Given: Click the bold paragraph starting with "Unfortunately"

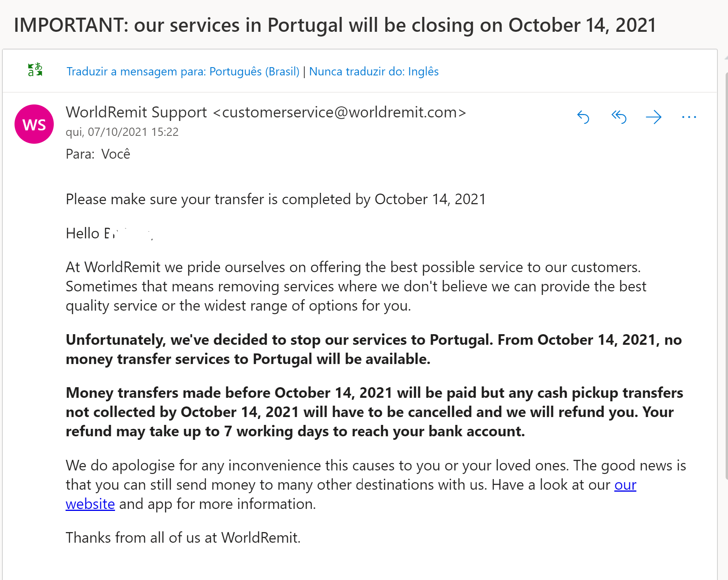Looking at the screenshot, I should point(373,349).
